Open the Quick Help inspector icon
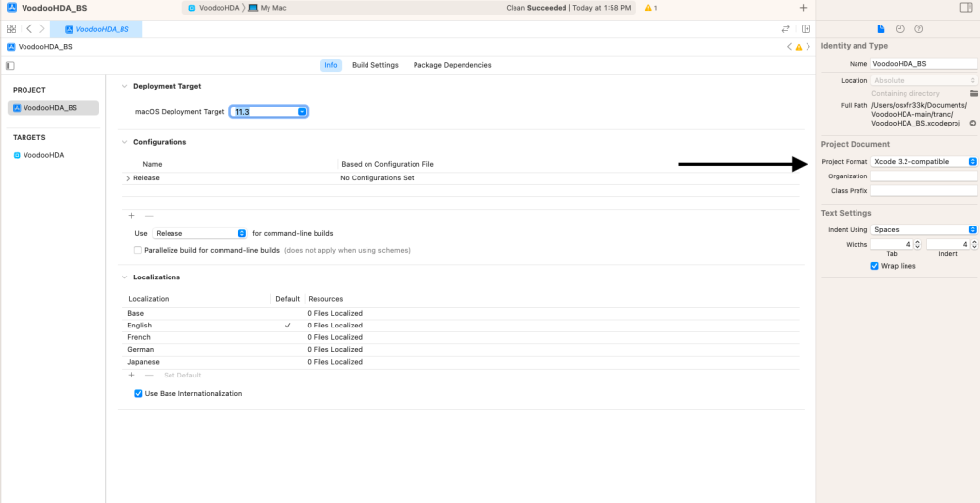Screen dimensions: 980x503 coord(919,28)
